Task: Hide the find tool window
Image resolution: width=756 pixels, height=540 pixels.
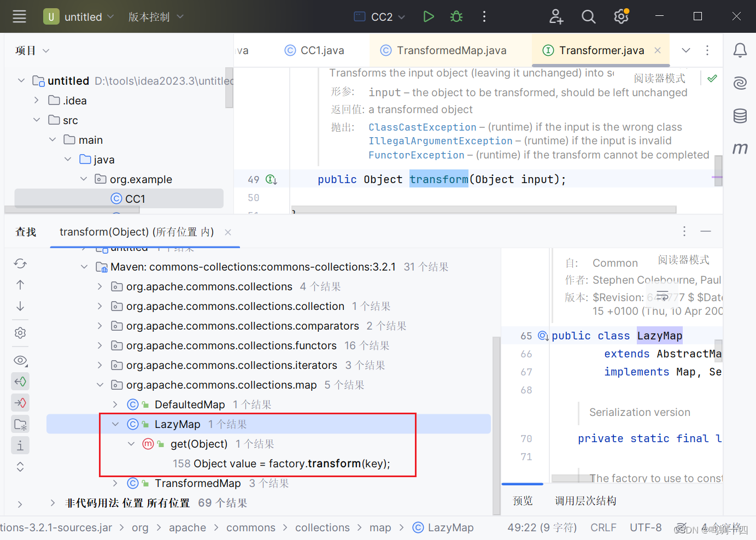Action: pos(706,231)
